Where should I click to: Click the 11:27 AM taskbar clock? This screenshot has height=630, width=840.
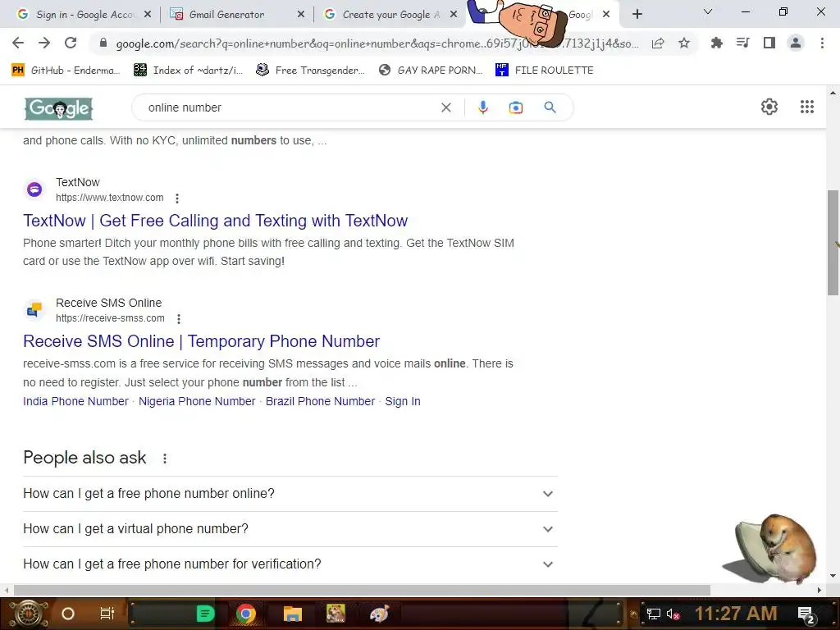coord(736,614)
